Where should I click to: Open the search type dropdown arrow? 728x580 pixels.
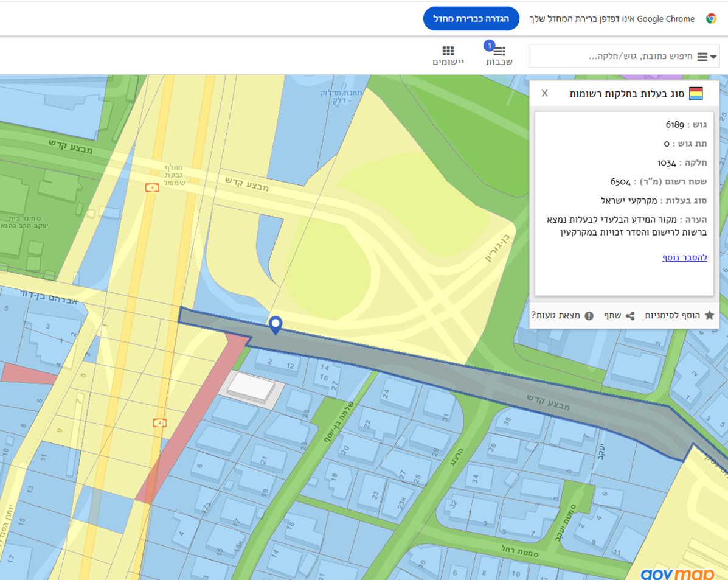tap(713, 57)
